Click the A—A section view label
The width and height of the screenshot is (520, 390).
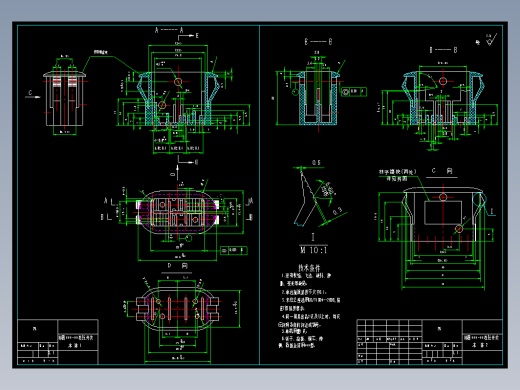tap(169, 30)
